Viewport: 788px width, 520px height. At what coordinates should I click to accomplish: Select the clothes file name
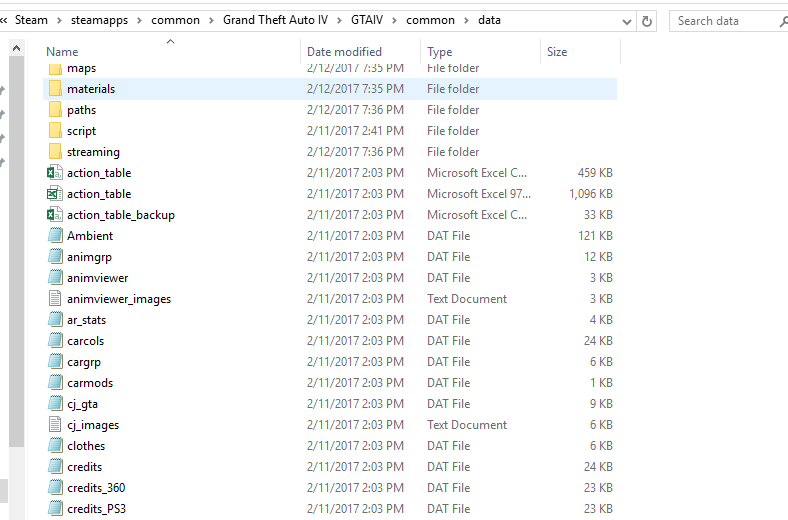click(x=86, y=446)
